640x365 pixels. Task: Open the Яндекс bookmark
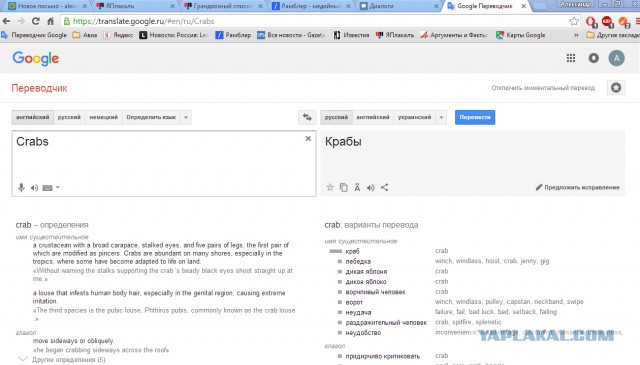(118, 35)
